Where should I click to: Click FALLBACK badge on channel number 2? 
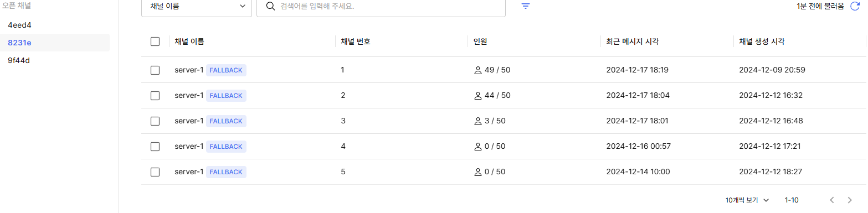pyautogui.click(x=226, y=96)
